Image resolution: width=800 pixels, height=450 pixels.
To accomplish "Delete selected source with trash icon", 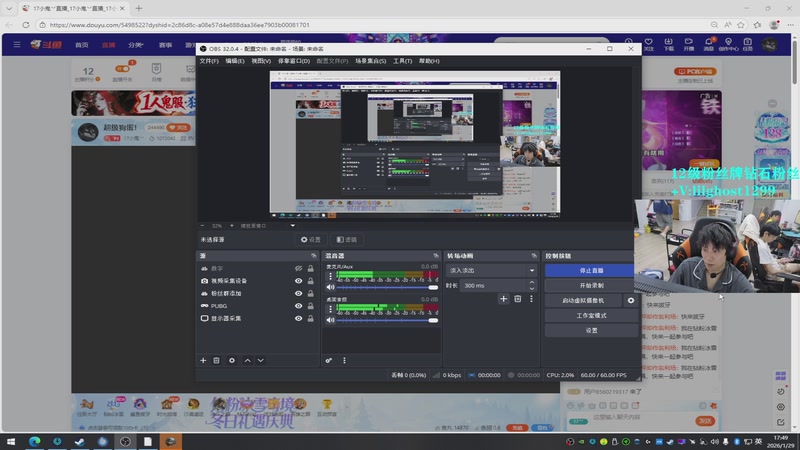I will [216, 360].
